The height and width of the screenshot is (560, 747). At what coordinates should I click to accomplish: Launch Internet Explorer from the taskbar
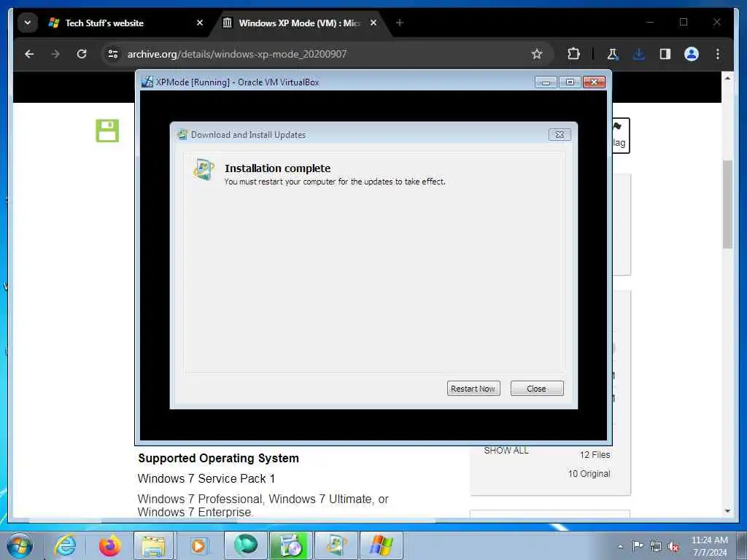point(65,545)
